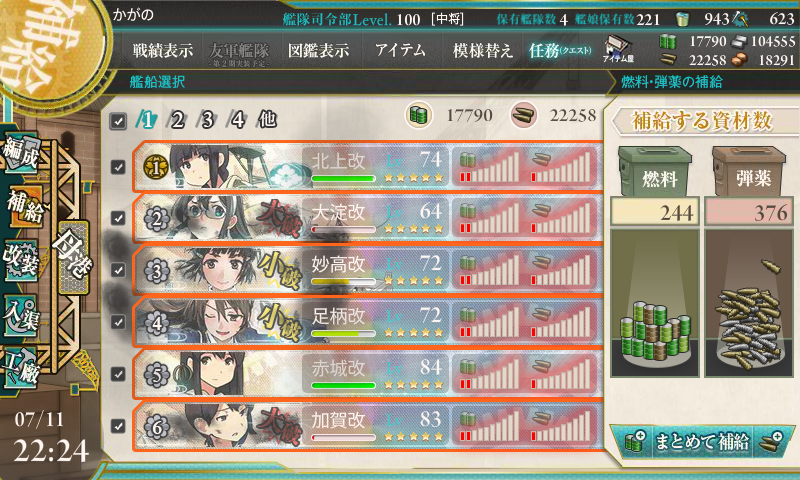Toggle the select-all checkbox beside fleet tabs
The width and height of the screenshot is (800, 480).
point(118,121)
